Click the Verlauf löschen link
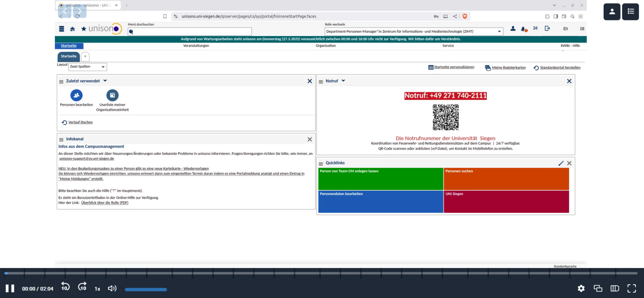Image resolution: width=644 pixels, height=298 pixels. pyautogui.click(x=80, y=122)
